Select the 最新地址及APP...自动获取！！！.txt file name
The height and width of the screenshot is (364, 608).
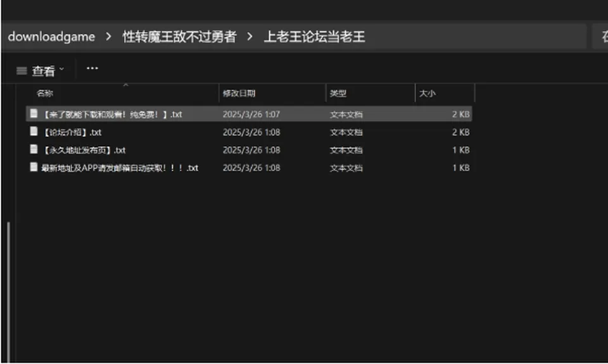(x=120, y=168)
